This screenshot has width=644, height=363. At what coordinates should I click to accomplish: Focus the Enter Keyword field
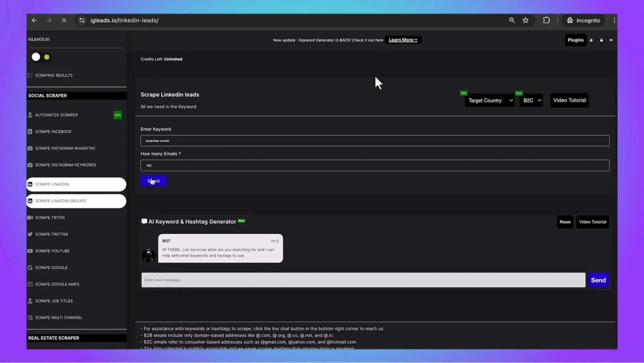[x=375, y=141]
